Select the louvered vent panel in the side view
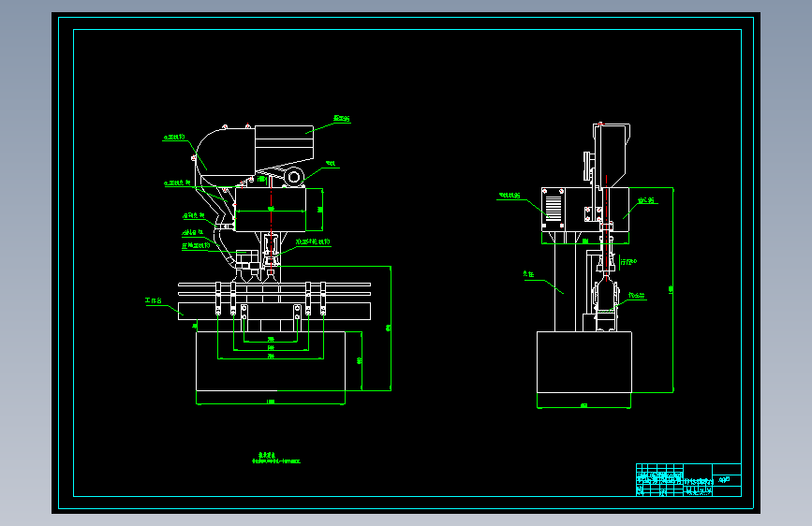Image resolution: width=812 pixels, height=526 pixels. tap(554, 208)
